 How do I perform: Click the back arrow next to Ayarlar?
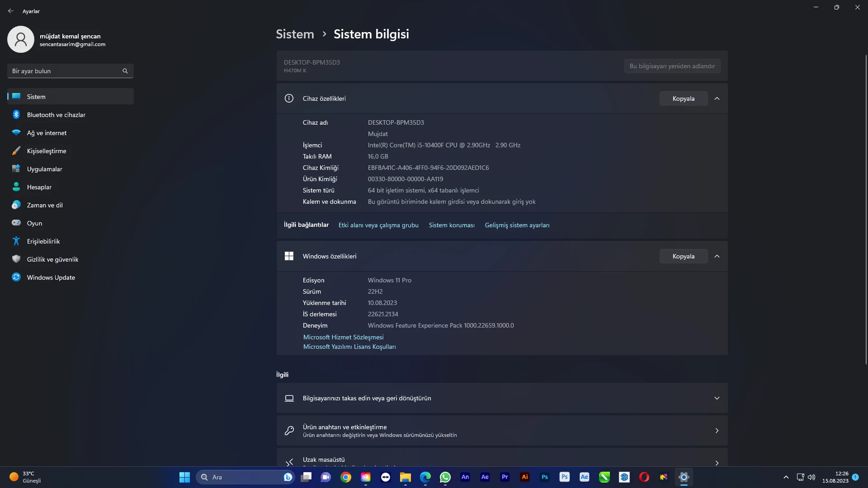(11, 11)
